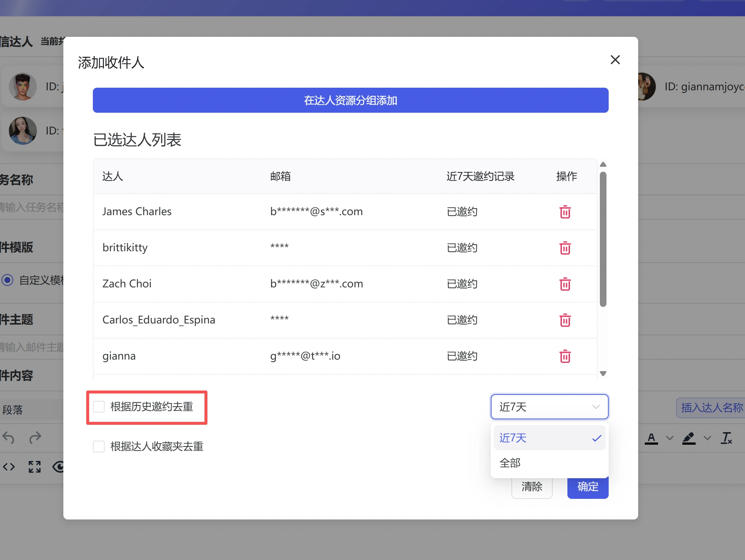Expand font color dropdown arrow

[670, 438]
